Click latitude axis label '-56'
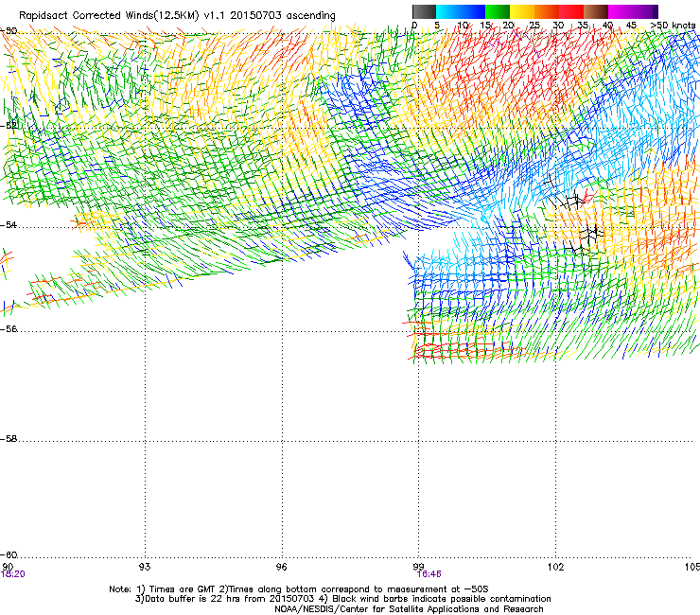This screenshot has width=700, height=615. coord(9,329)
